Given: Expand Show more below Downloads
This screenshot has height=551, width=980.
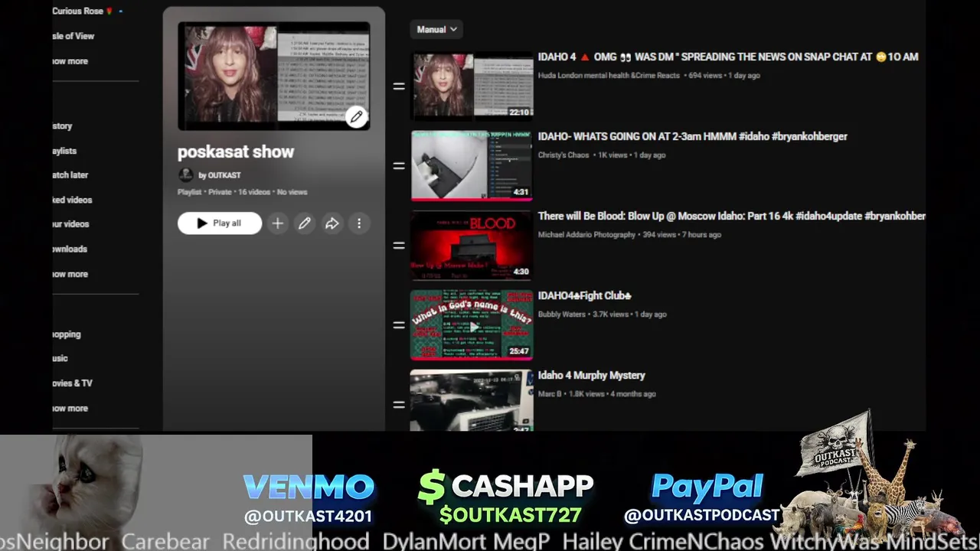Looking at the screenshot, I should (70, 274).
